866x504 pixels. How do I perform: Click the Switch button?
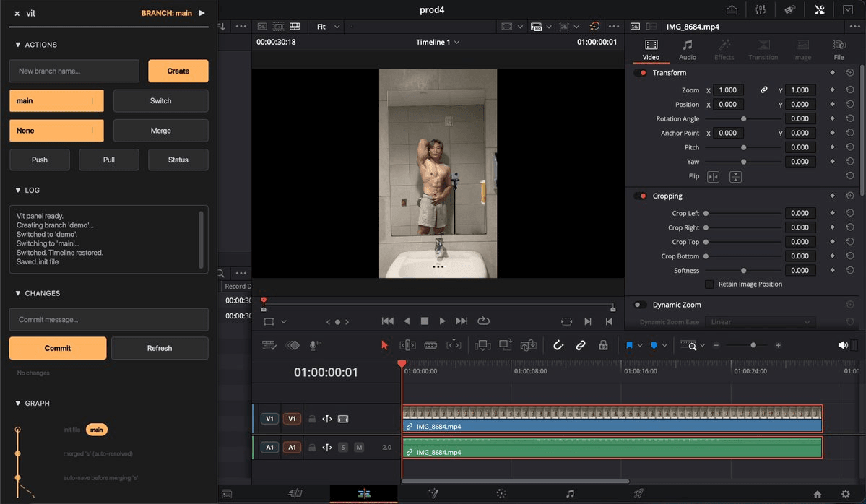click(x=161, y=101)
